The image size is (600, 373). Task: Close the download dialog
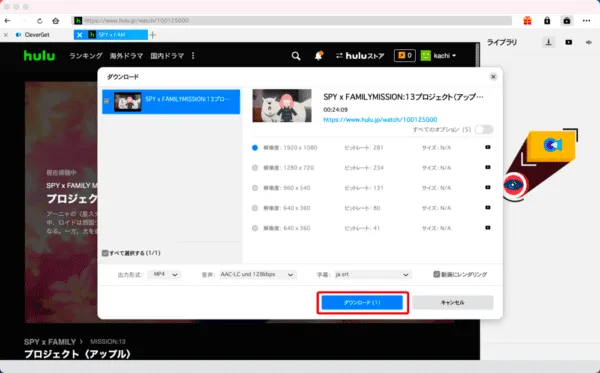click(x=493, y=77)
